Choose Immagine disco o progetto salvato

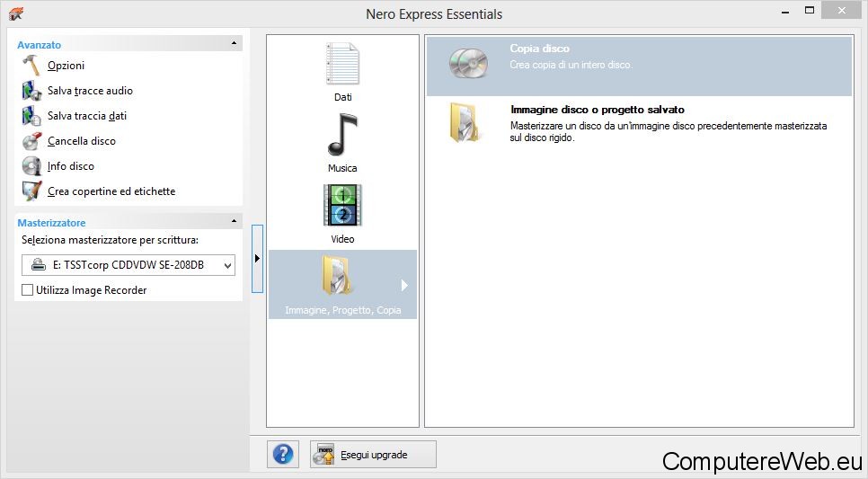(639, 123)
